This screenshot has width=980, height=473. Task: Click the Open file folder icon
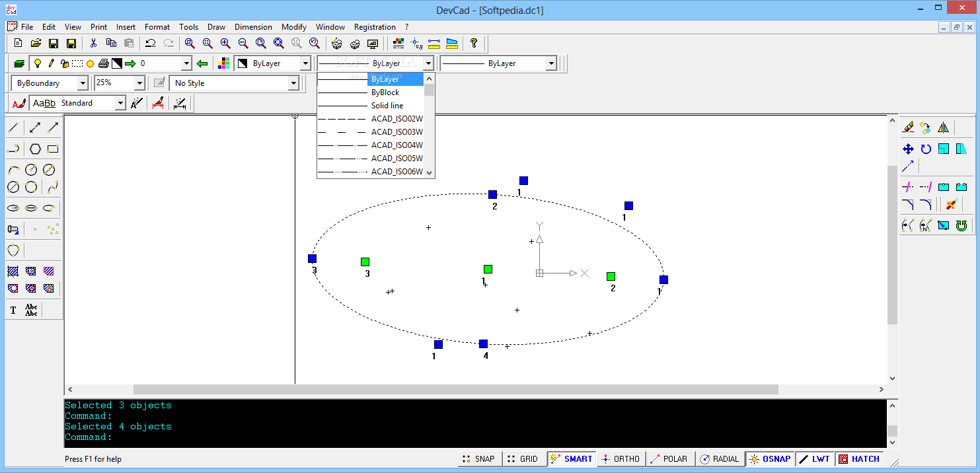point(36,44)
